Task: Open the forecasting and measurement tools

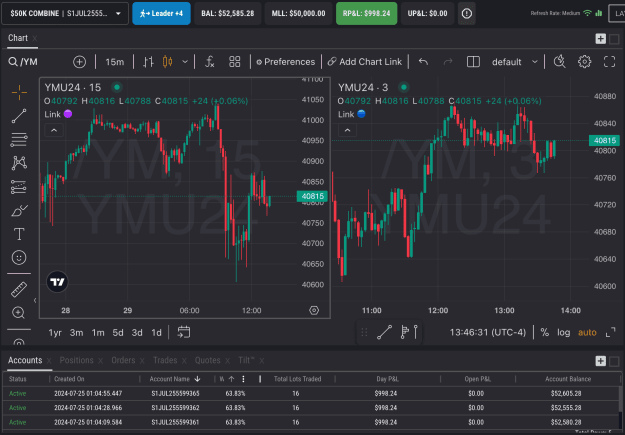Action: pyautogui.click(x=19, y=187)
